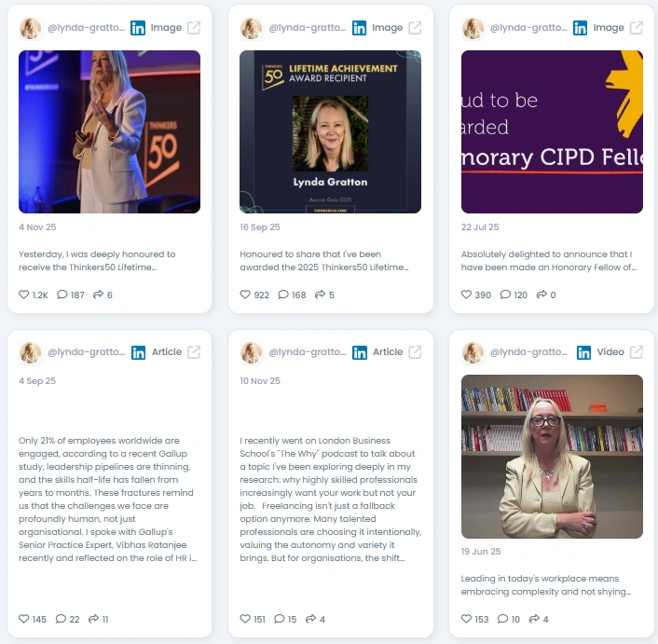Open Lifetime Achievement Award image thumbnail
658x644 pixels.
click(x=330, y=131)
